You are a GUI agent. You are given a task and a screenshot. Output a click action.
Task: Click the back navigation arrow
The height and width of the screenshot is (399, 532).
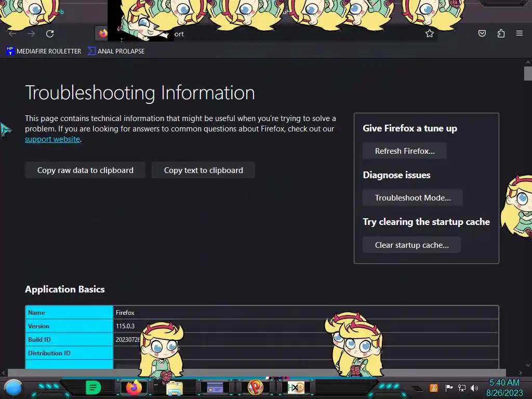12,34
